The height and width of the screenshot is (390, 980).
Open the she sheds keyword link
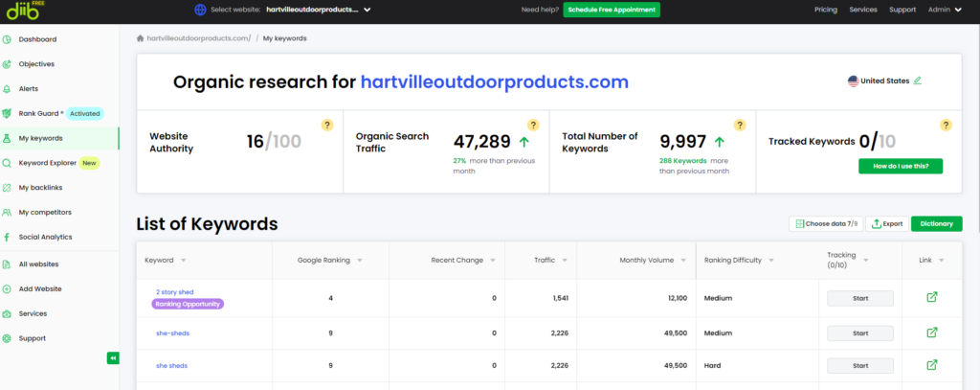(x=172, y=366)
